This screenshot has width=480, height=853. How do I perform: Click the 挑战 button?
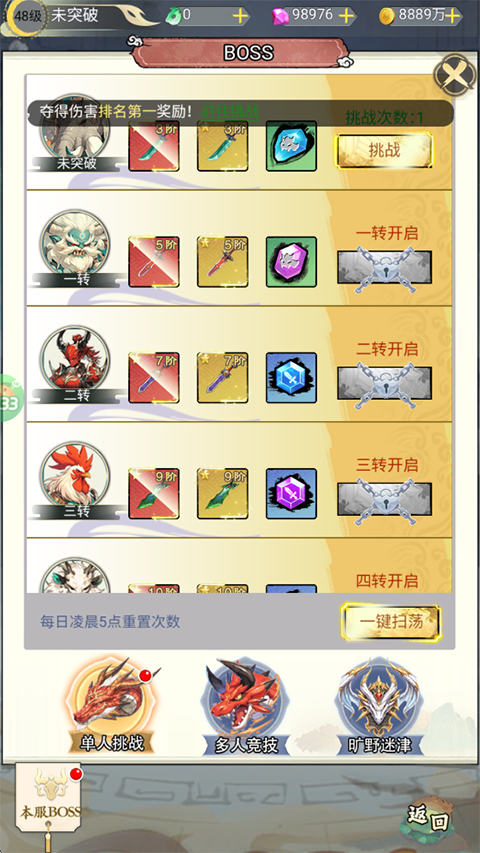point(384,151)
